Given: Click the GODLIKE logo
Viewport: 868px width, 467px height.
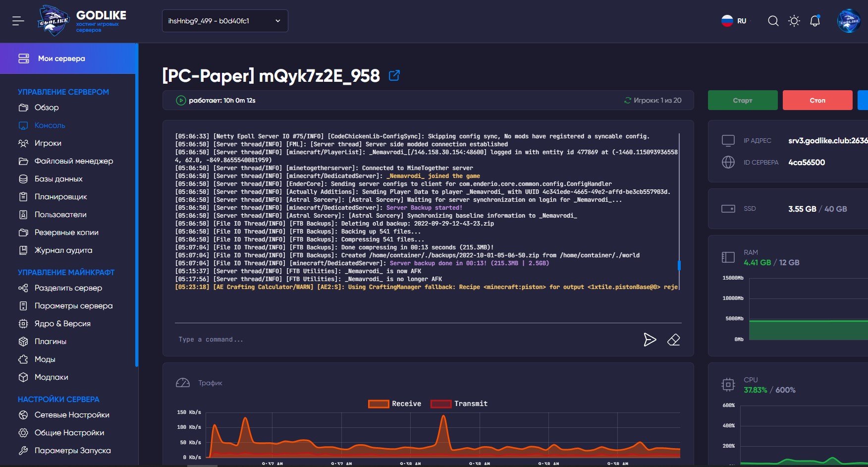Looking at the screenshot, I should [82, 21].
